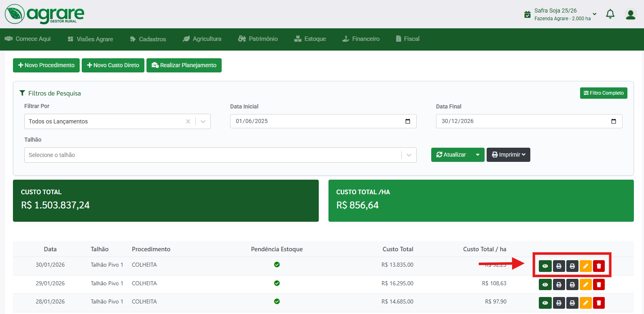Screen dimensions: 644x314
Task: Click the per-hectare cell R$ 97,90
Action: [x=496, y=301]
